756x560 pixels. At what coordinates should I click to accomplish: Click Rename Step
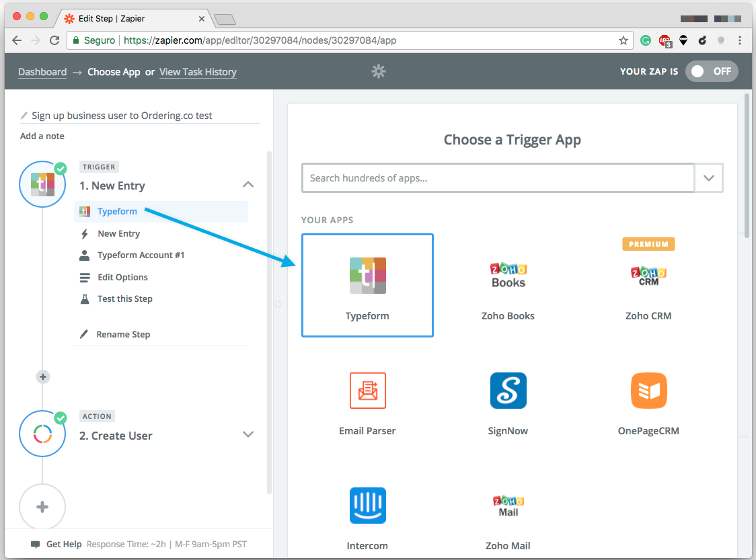pos(123,335)
